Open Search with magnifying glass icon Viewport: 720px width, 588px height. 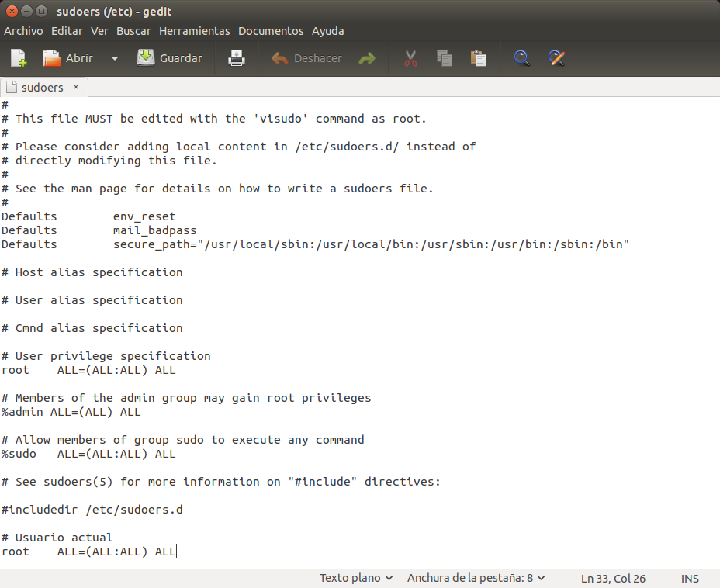(x=522, y=58)
